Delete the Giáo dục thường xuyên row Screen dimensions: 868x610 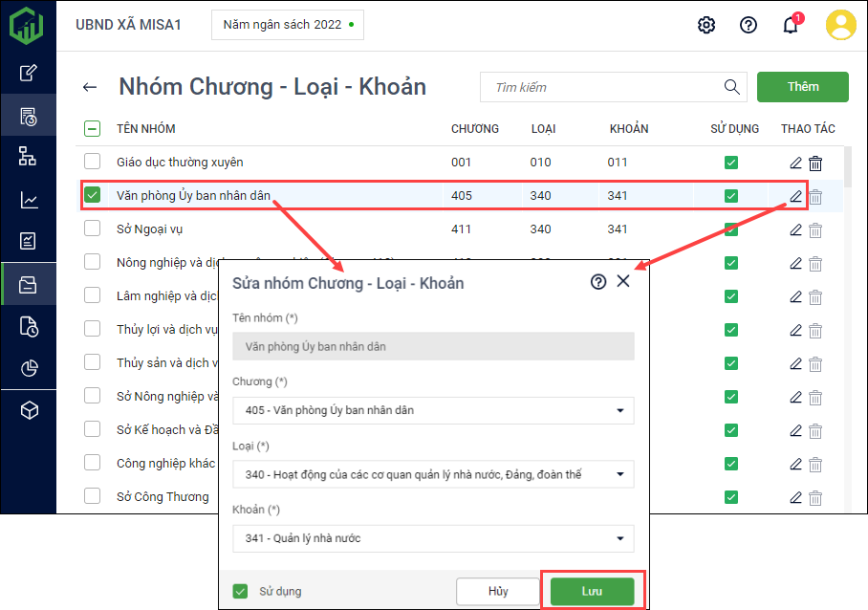[815, 163]
